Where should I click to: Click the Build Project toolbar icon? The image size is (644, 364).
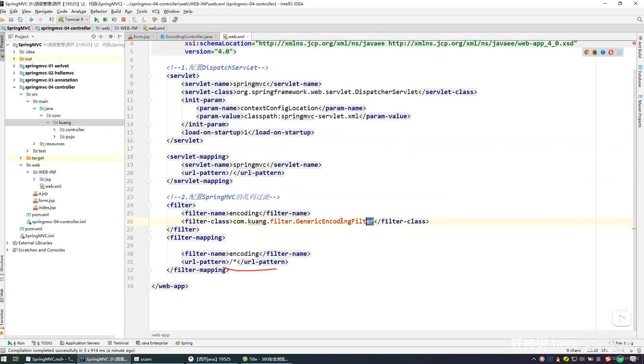click(x=52, y=20)
